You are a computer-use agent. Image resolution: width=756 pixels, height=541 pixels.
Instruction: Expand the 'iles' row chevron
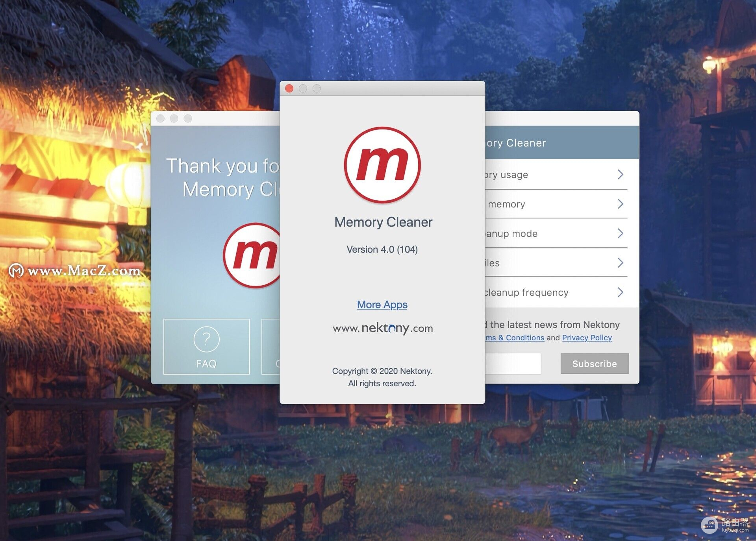(621, 262)
